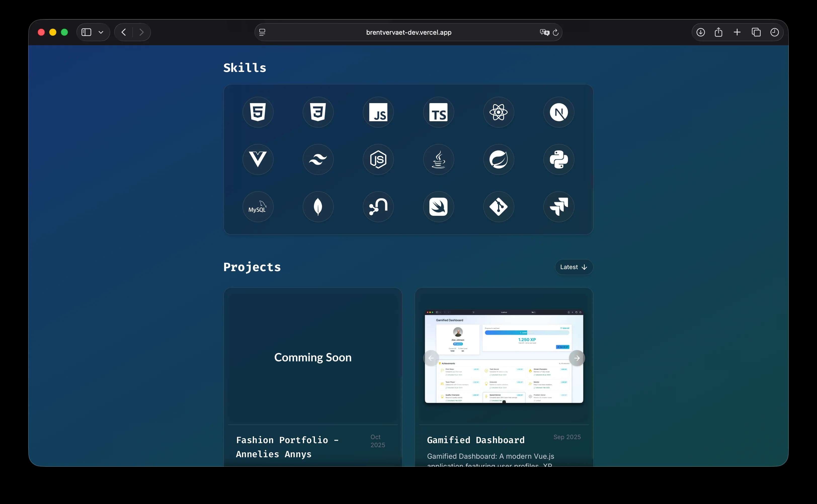Select the React skill icon
Screen dimensions: 817x504
[x=498, y=112]
